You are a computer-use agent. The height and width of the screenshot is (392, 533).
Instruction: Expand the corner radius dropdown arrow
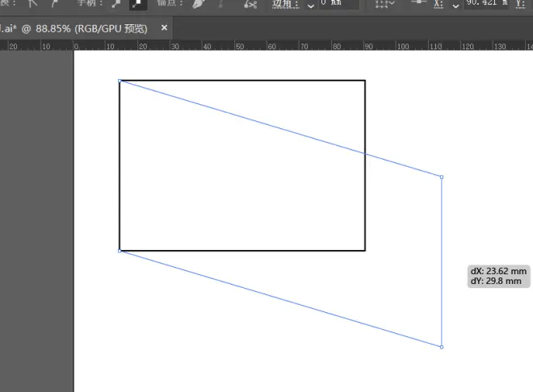click(310, 6)
